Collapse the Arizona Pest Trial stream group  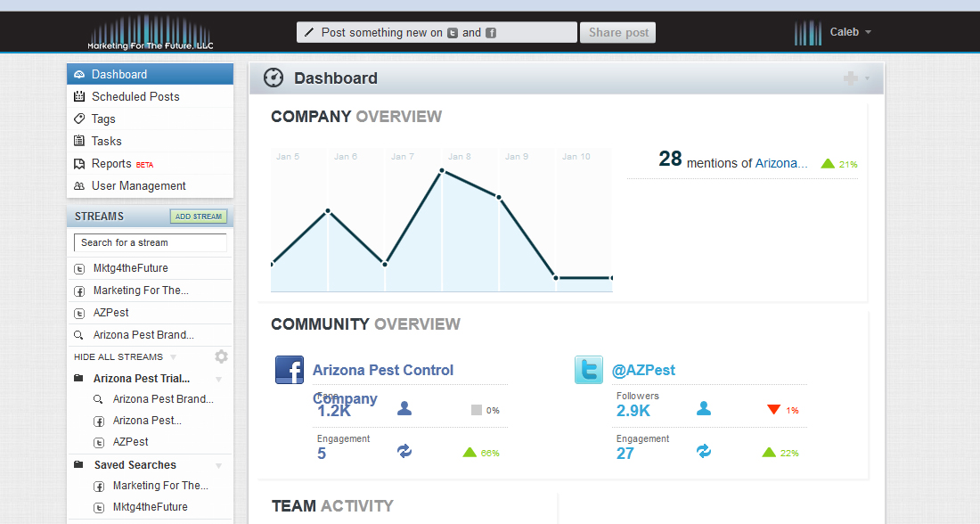[x=219, y=379]
